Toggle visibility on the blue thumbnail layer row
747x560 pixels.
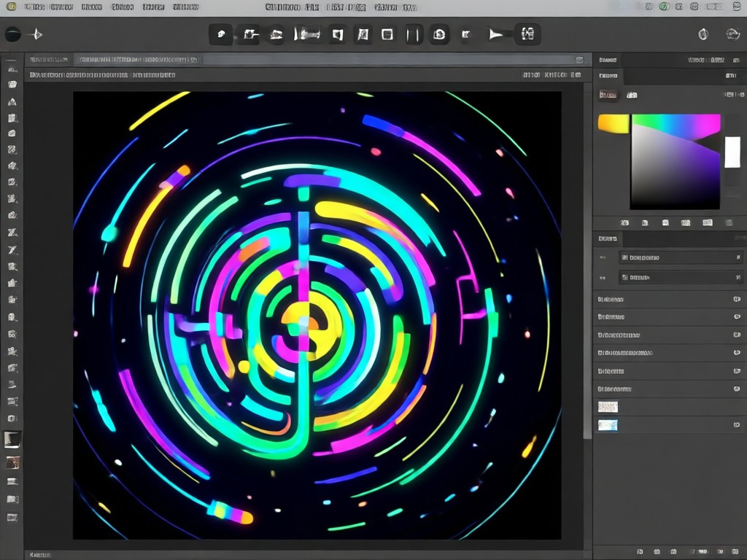pyautogui.click(x=737, y=425)
